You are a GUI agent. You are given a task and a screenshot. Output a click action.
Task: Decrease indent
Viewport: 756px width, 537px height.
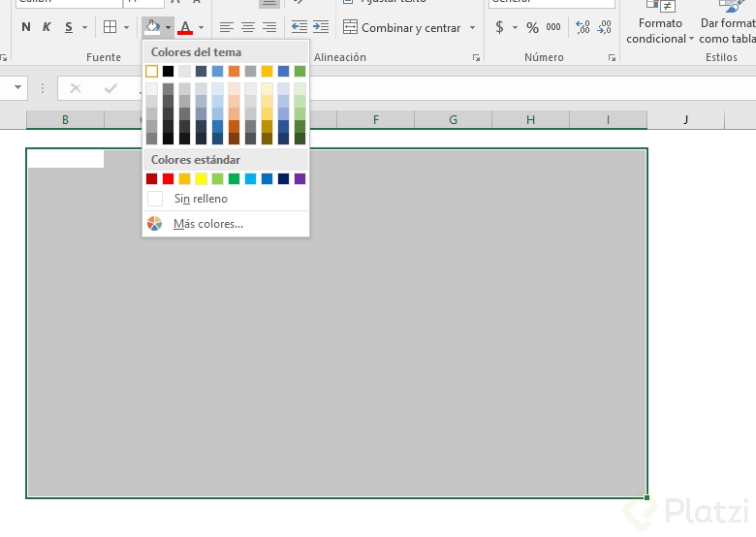pos(299,26)
